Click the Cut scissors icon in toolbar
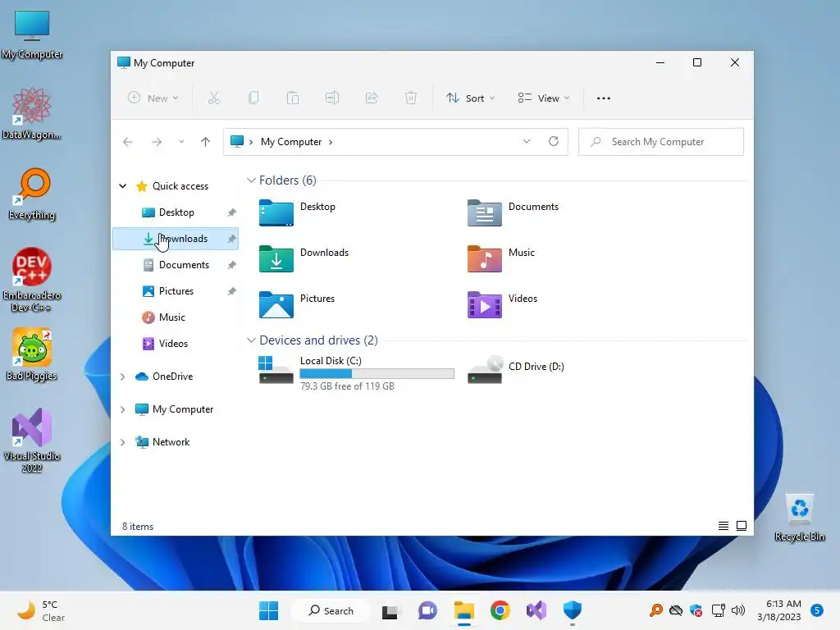Screen dimensions: 840x630 [214, 98]
